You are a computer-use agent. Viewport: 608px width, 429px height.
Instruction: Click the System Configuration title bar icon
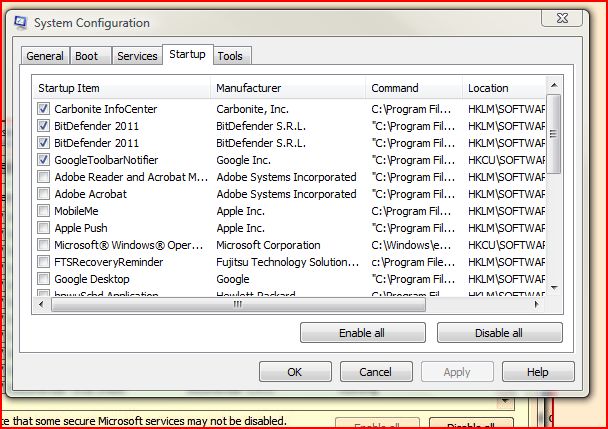tap(21, 22)
